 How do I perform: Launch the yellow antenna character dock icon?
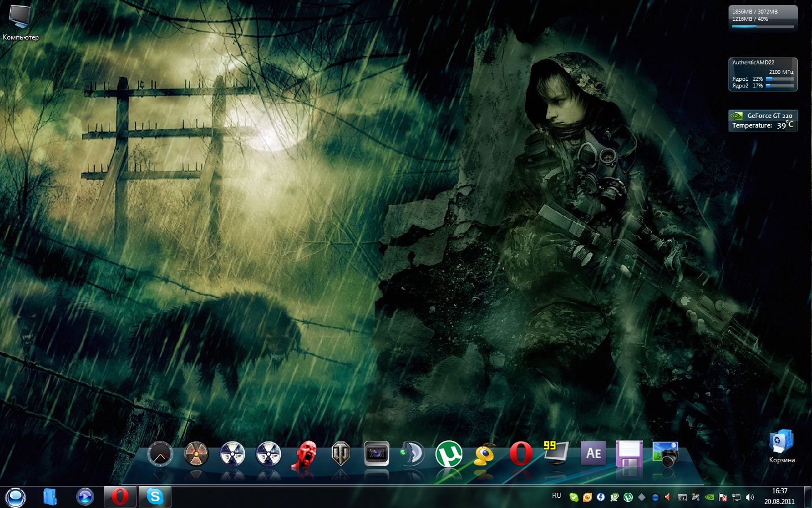pos(484,454)
